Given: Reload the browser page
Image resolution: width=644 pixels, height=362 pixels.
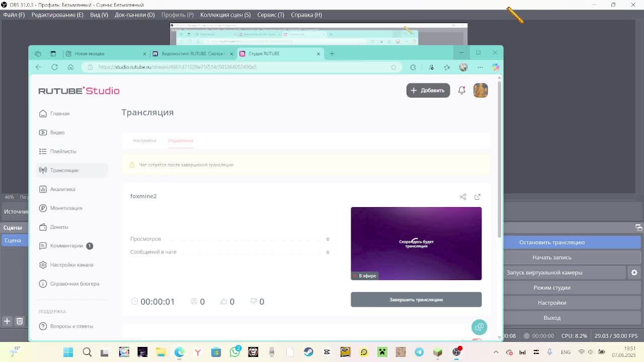Looking at the screenshot, I should click(54, 67).
